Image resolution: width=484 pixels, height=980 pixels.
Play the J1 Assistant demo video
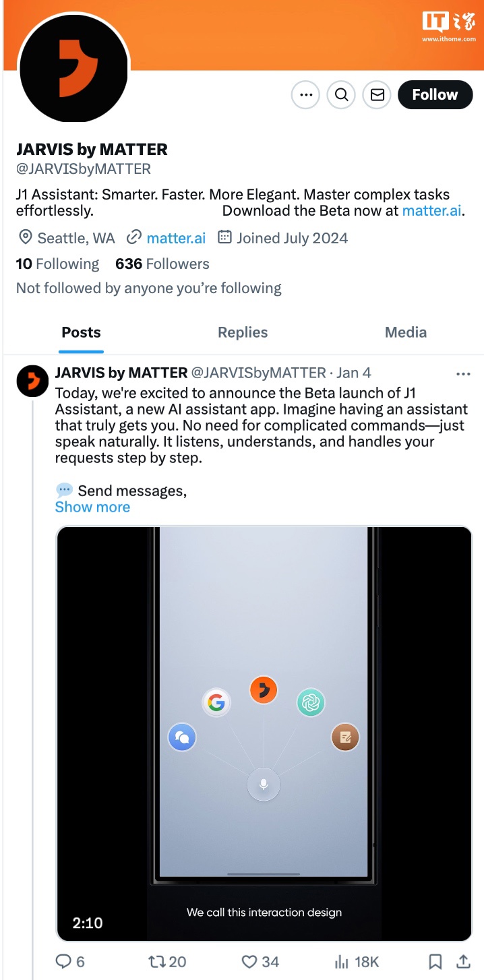point(264,733)
